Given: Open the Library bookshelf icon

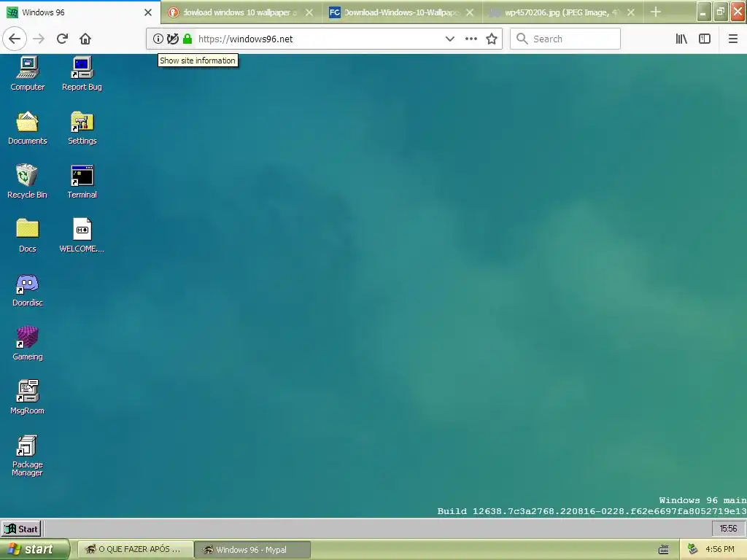Looking at the screenshot, I should tap(681, 39).
